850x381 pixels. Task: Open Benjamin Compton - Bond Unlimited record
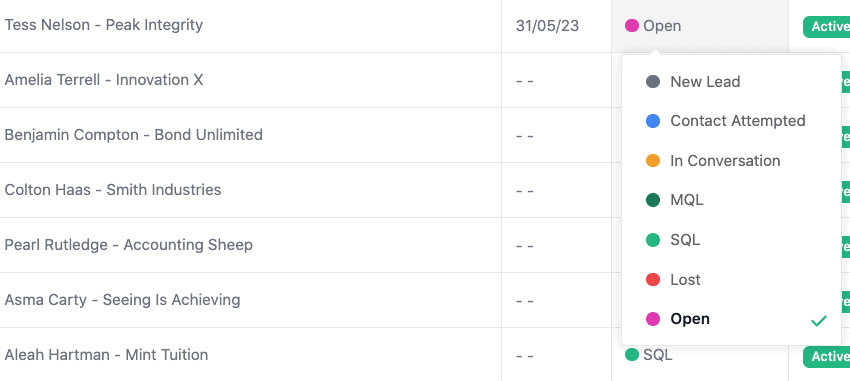[133, 135]
